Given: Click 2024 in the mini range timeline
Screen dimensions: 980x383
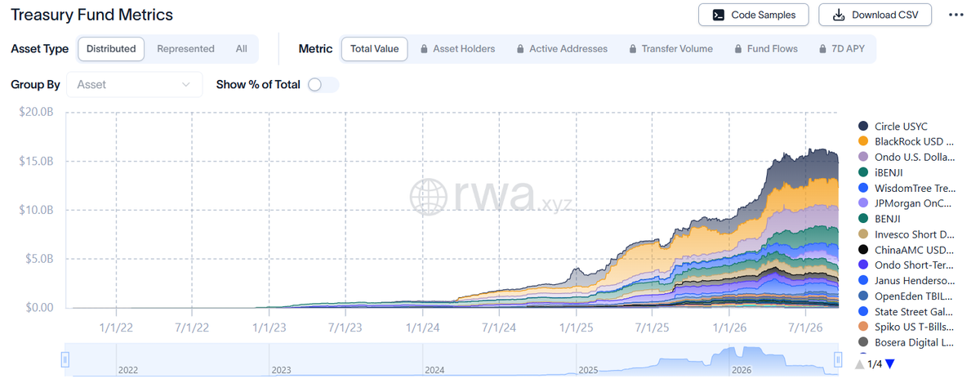Looking at the screenshot, I should [x=434, y=370].
